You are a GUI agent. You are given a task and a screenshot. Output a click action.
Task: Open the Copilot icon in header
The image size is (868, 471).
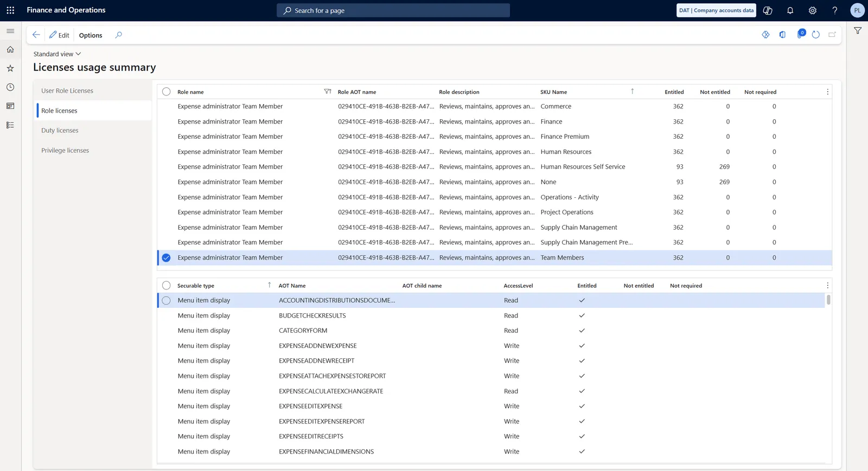click(768, 10)
